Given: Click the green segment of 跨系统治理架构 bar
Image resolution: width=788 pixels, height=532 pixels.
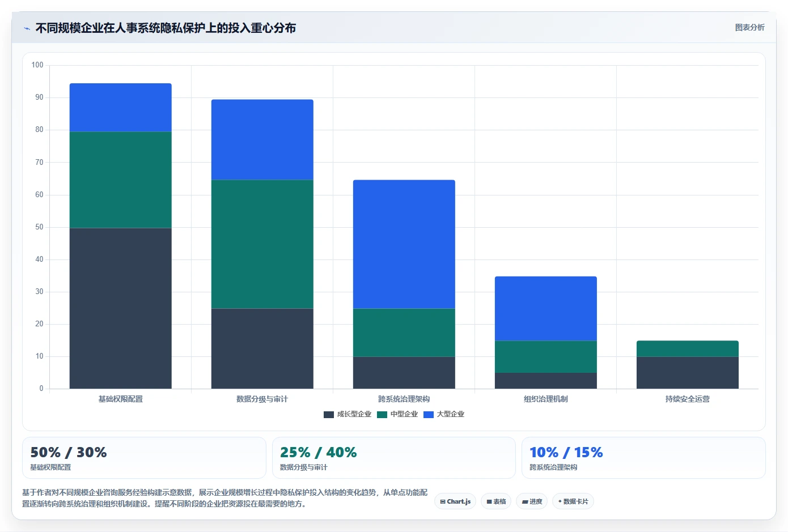Looking at the screenshot, I should click(404, 333).
